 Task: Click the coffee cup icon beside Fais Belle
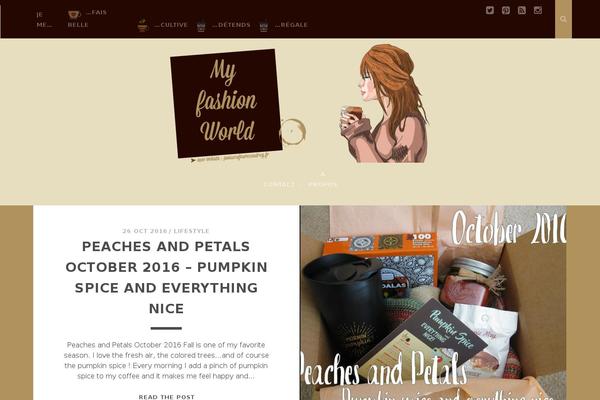[x=74, y=15]
